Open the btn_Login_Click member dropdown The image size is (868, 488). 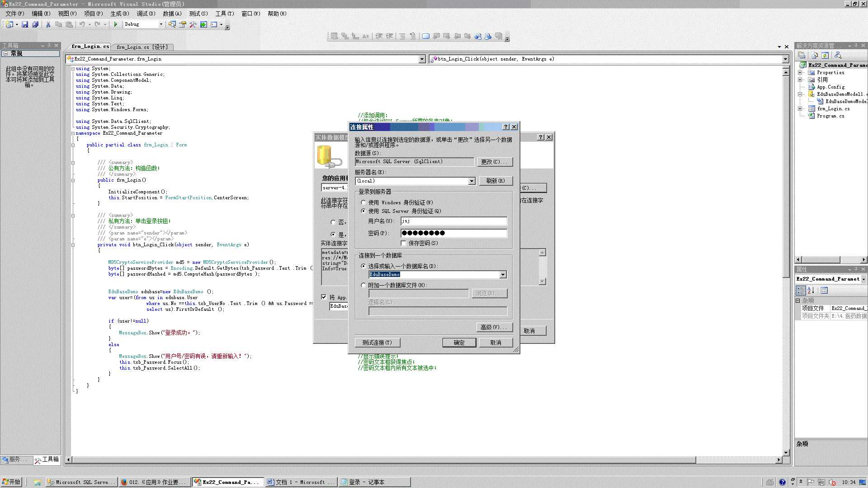[785, 59]
